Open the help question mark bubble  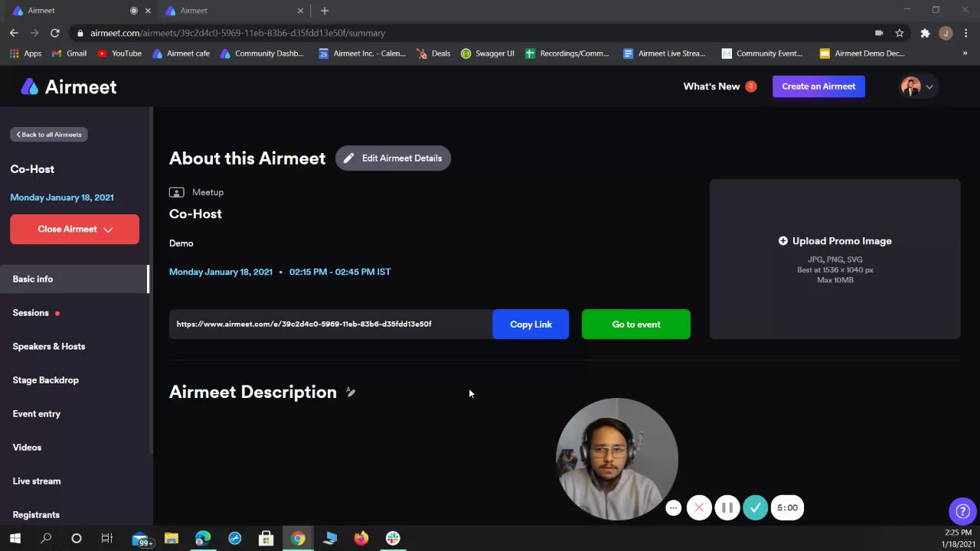tap(962, 511)
